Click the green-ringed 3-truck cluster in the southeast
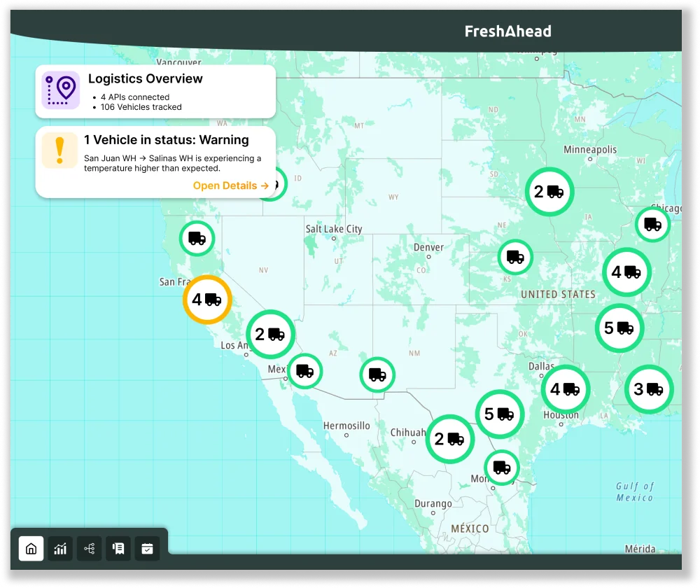Image resolution: width=700 pixels, height=588 pixels. click(649, 388)
